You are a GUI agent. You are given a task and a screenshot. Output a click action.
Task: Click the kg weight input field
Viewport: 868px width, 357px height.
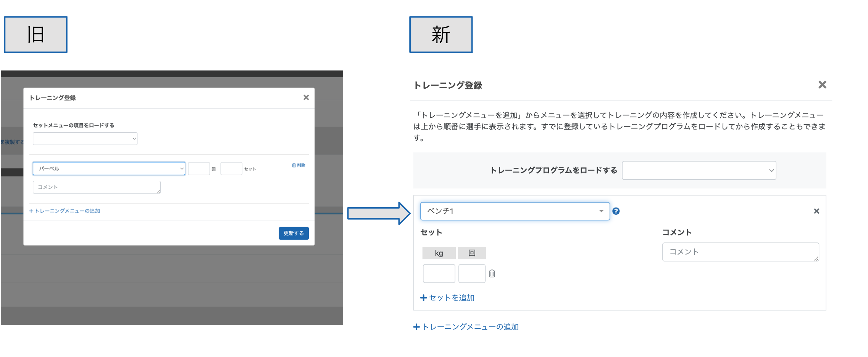(439, 274)
